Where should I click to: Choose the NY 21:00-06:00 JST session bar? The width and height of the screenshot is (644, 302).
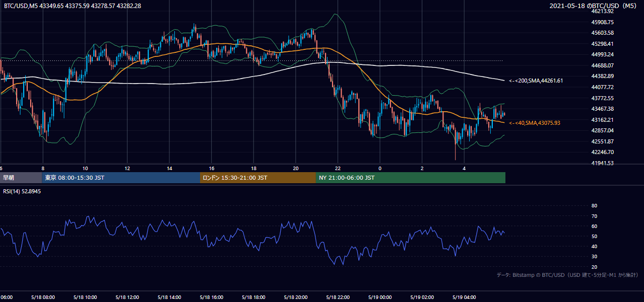pos(411,178)
